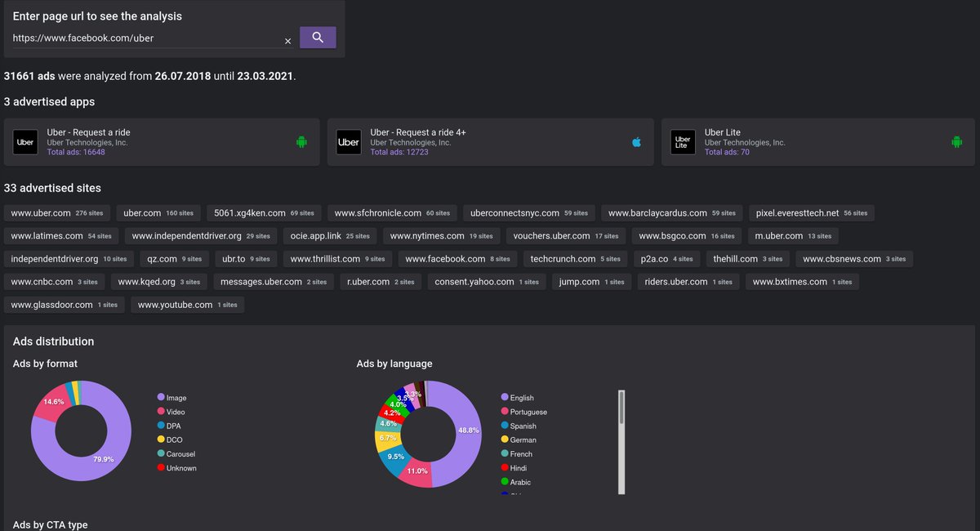The image size is (980, 531).
Task: Select the 5061.xg4ken.com site chip
Action: (x=264, y=213)
